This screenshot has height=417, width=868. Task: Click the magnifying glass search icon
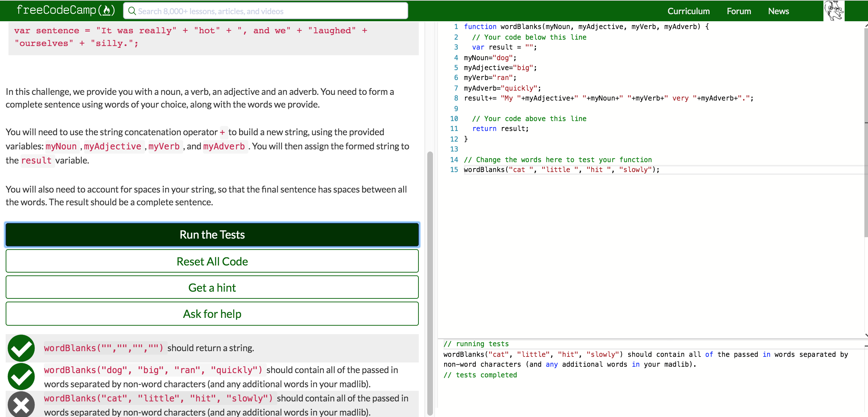132,11
